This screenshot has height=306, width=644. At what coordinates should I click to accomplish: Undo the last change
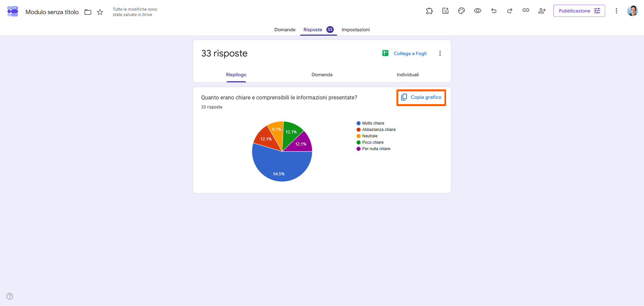(x=494, y=11)
